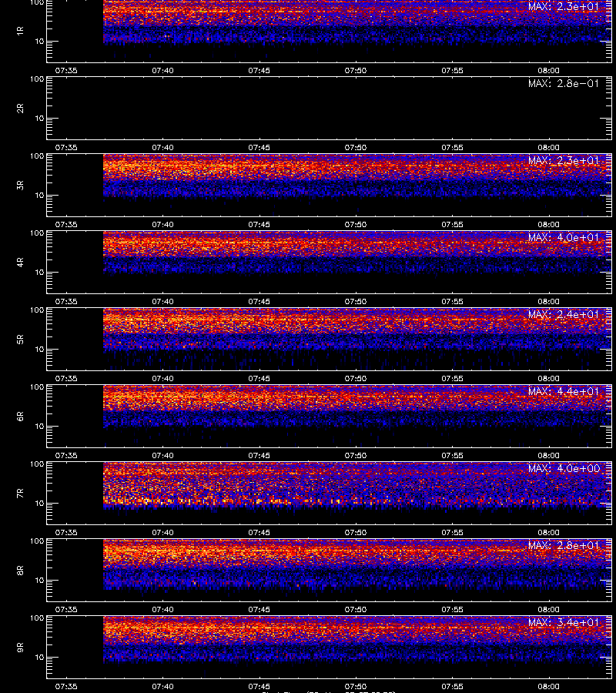
Task: Click the 100 tick label of panel 4R
Action: (37, 233)
